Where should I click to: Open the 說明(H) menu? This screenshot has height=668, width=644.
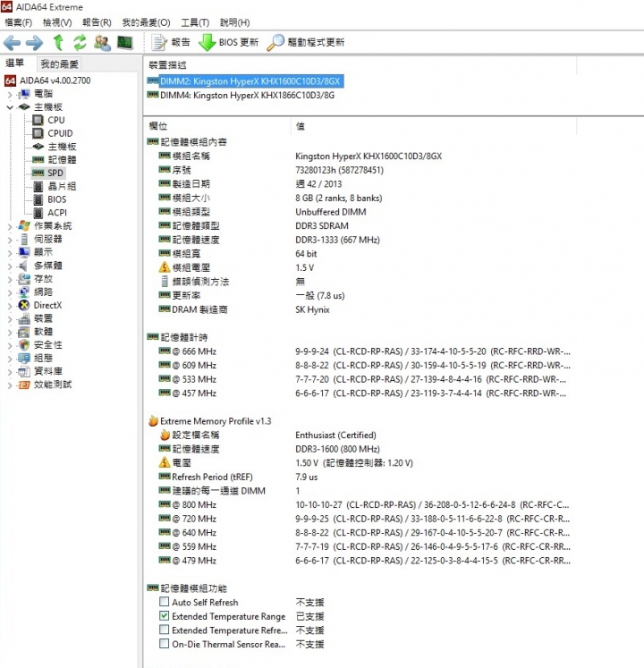(234, 22)
